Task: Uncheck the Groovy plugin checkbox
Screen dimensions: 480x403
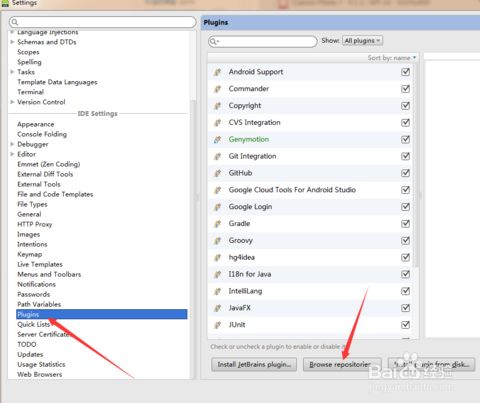Action: tap(405, 241)
